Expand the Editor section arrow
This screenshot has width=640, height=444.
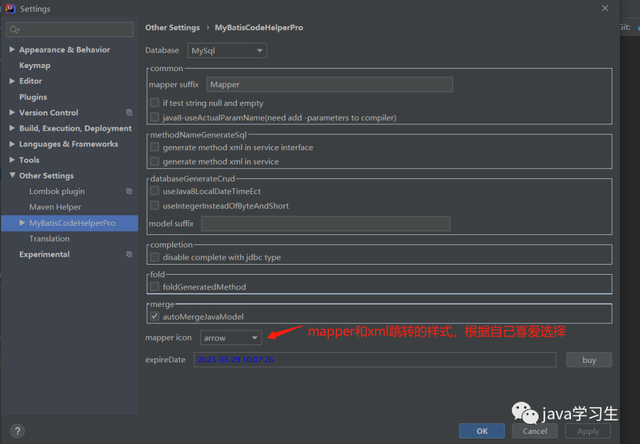tap(12, 81)
